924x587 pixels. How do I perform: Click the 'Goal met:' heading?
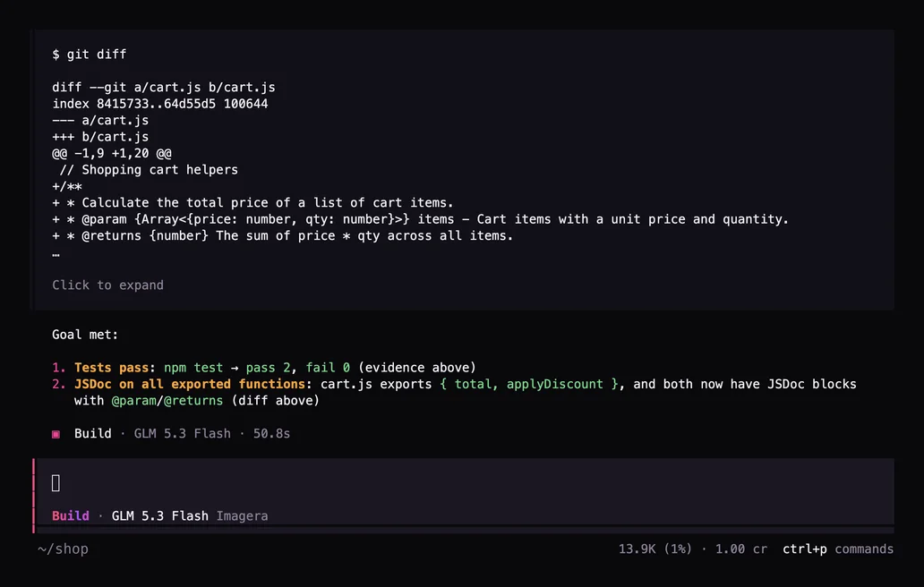pyautogui.click(x=85, y=335)
